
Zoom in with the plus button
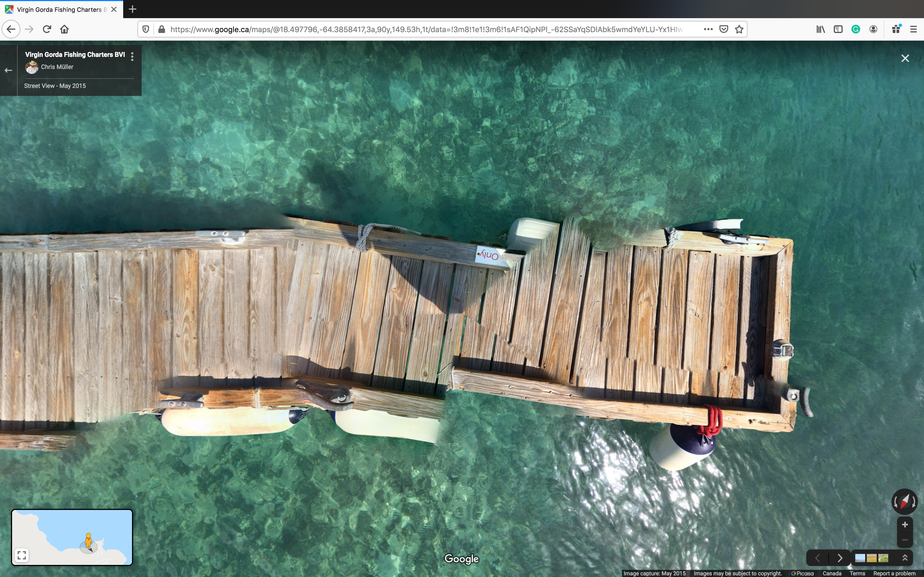(904, 525)
